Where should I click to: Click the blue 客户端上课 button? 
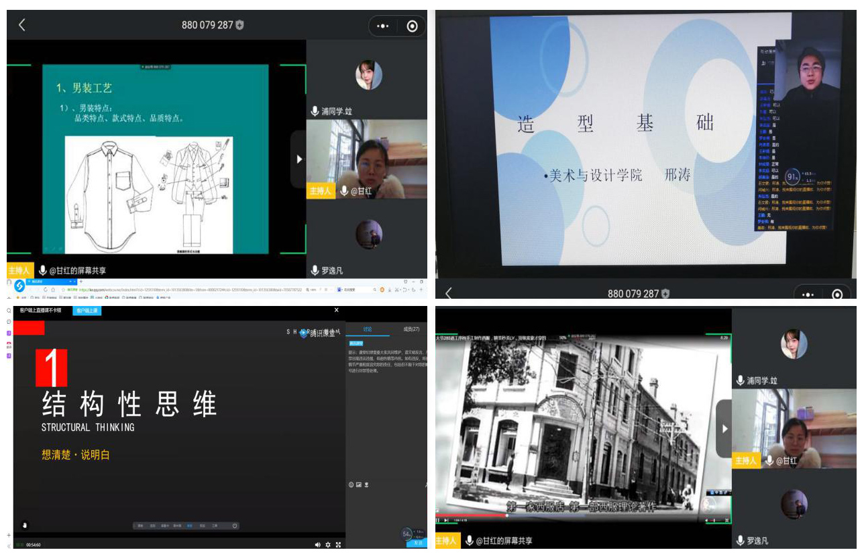point(87,311)
